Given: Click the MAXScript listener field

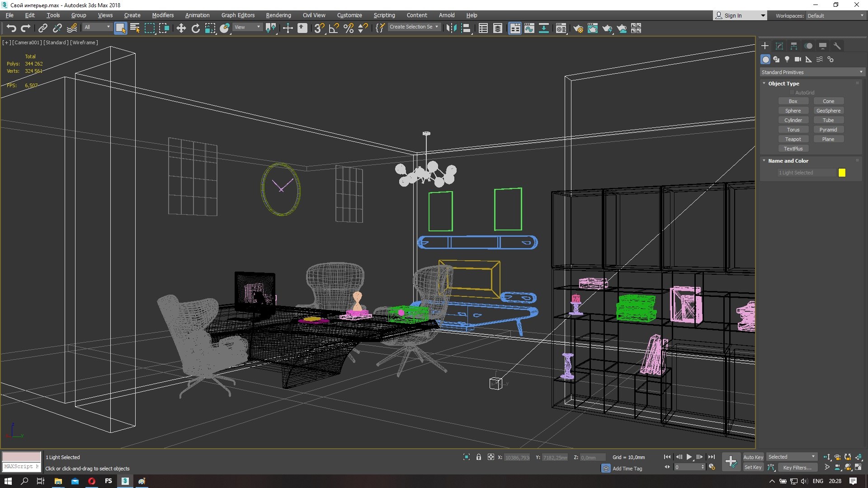Looking at the screenshot, I should [21, 467].
